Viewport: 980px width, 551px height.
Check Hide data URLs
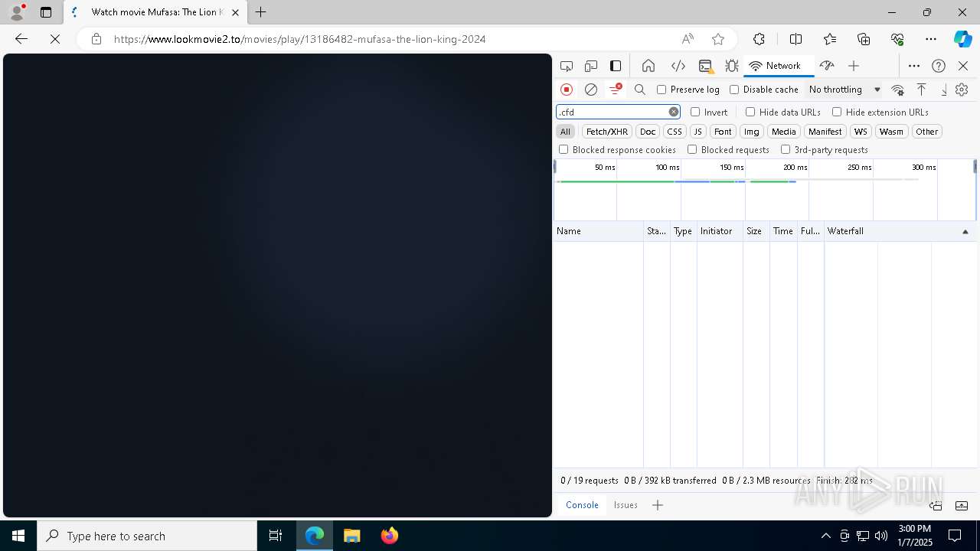750,112
